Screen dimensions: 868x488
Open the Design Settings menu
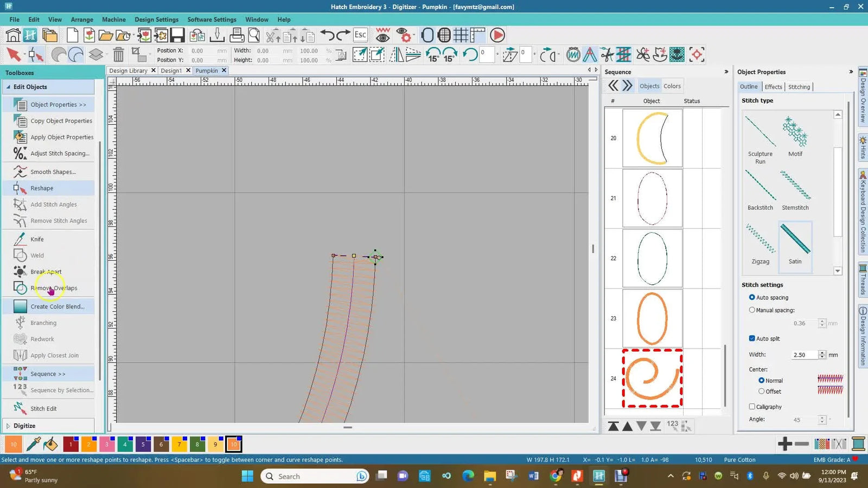[x=156, y=20]
